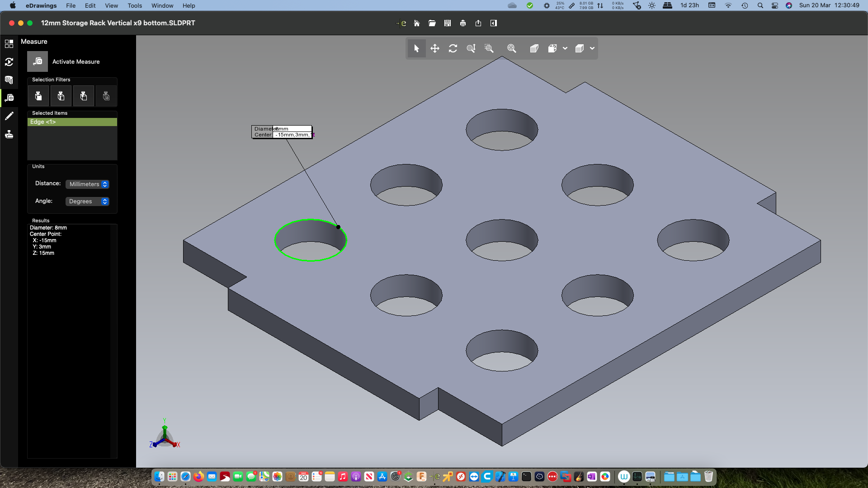868x488 pixels.
Task: Activate the Rotate view tool
Action: [x=453, y=48]
